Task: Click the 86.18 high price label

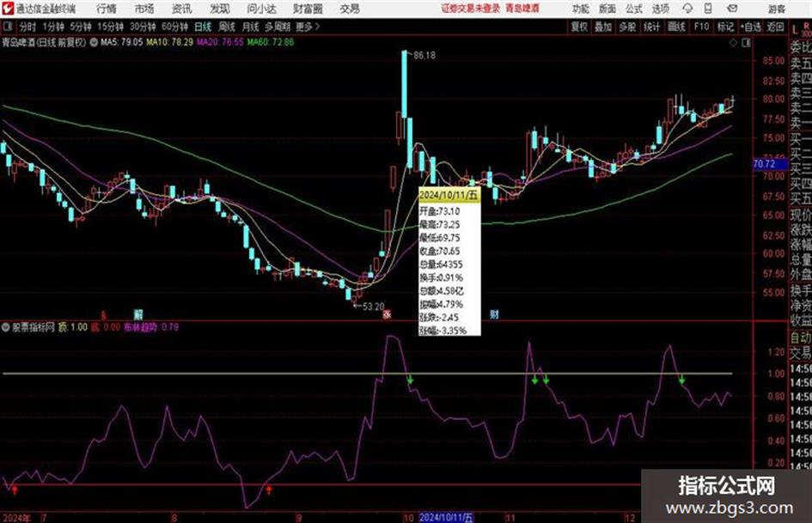Action: (424, 56)
